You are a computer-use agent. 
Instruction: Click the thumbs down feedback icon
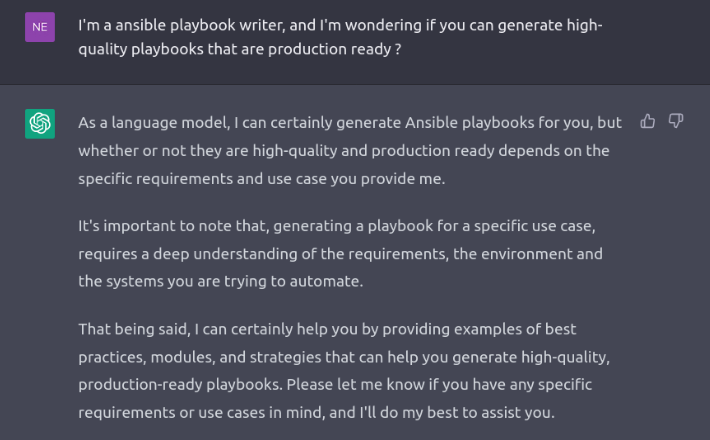pos(676,121)
